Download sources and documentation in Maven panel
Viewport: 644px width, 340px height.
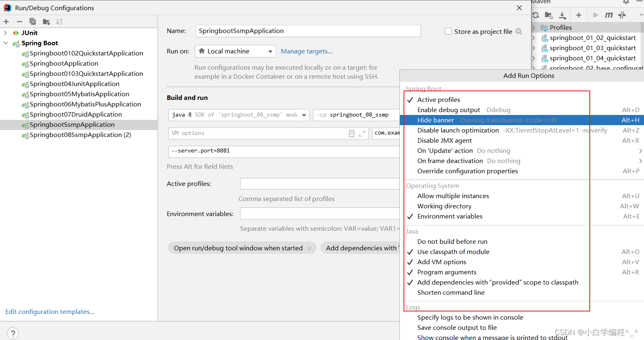tap(562, 15)
